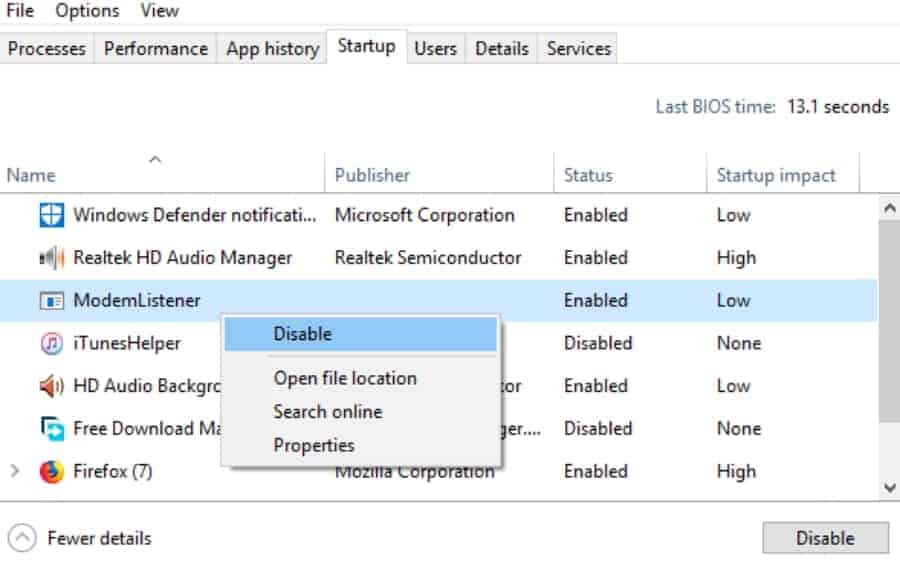900x566 pixels.
Task: Click the Mozilla Corporation publisher cell
Action: (x=414, y=473)
